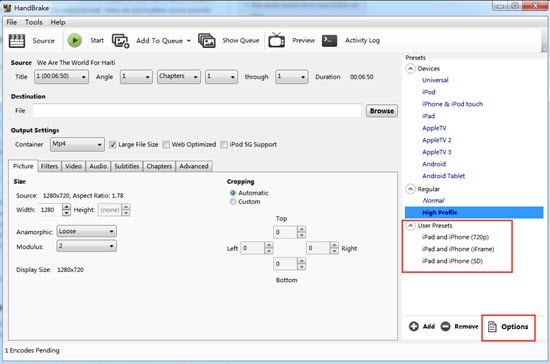Screen dimensions: 550x364
Task: Click the Remove preset minus icon
Action: pos(445,326)
